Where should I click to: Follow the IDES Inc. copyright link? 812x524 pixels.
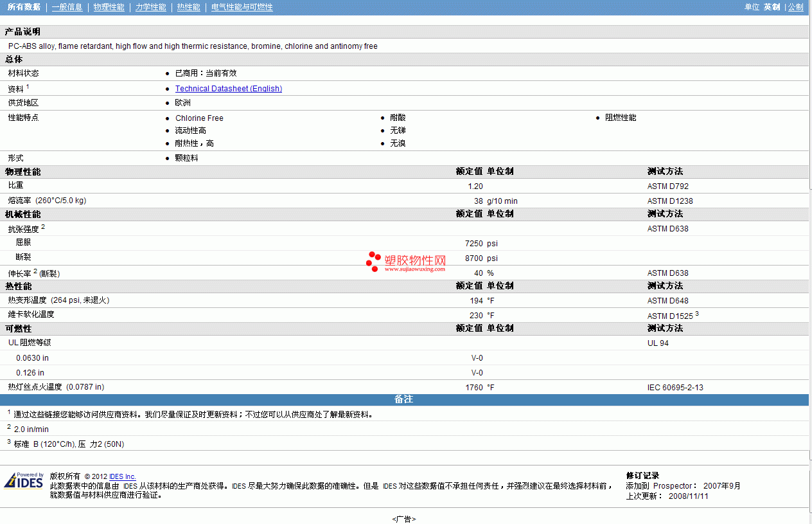pos(123,476)
